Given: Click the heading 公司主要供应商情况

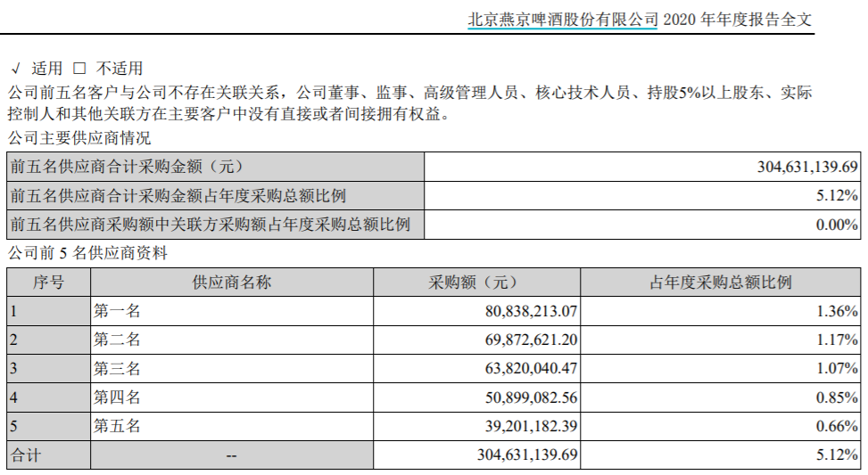Looking at the screenshot, I should point(79,138).
